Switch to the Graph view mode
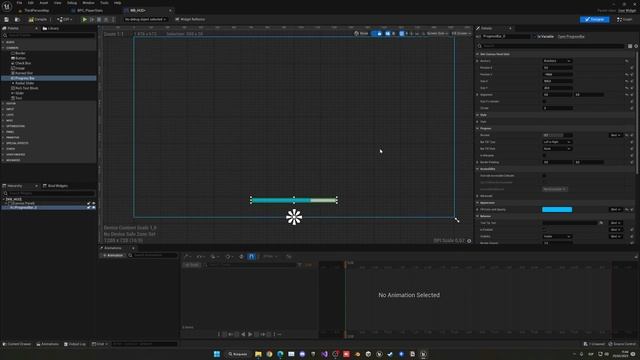 click(x=625, y=19)
